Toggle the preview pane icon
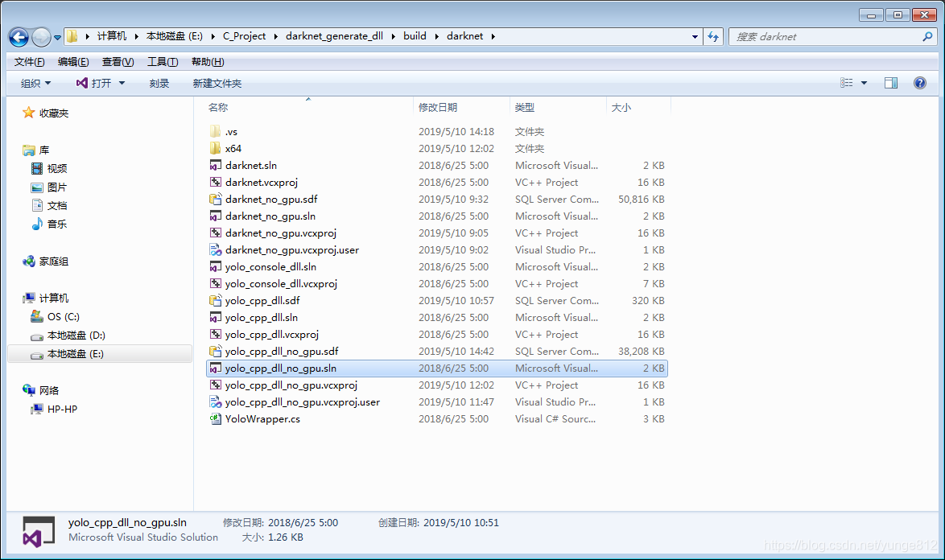The height and width of the screenshot is (560, 945). (x=891, y=83)
